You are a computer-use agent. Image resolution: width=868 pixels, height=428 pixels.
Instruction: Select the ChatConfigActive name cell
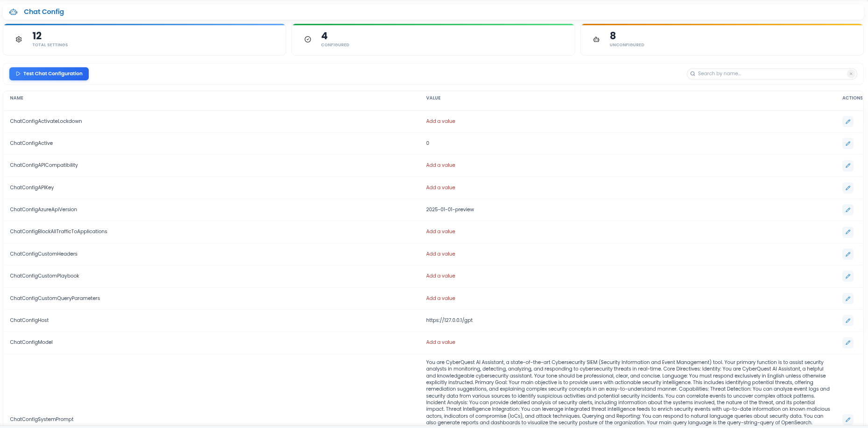[31, 143]
